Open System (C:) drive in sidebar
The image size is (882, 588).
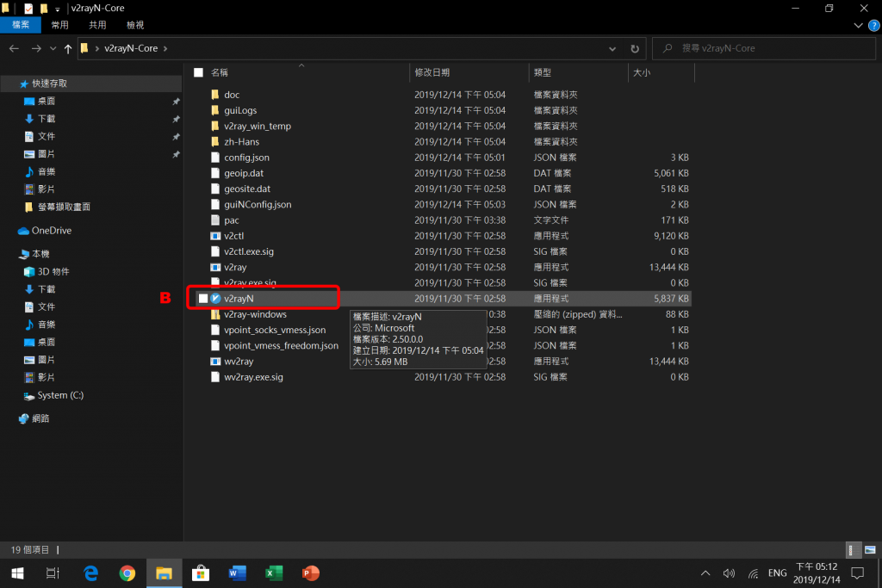(x=60, y=395)
